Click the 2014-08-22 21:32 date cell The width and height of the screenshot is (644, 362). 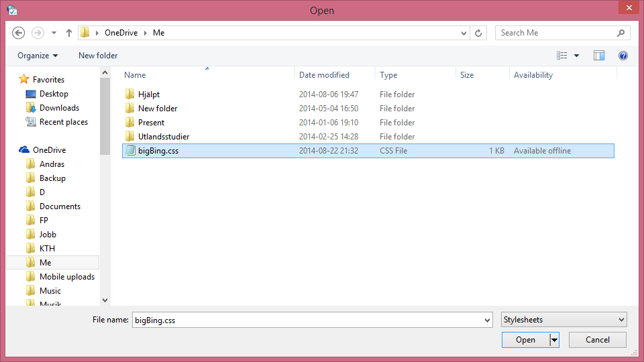click(x=329, y=151)
